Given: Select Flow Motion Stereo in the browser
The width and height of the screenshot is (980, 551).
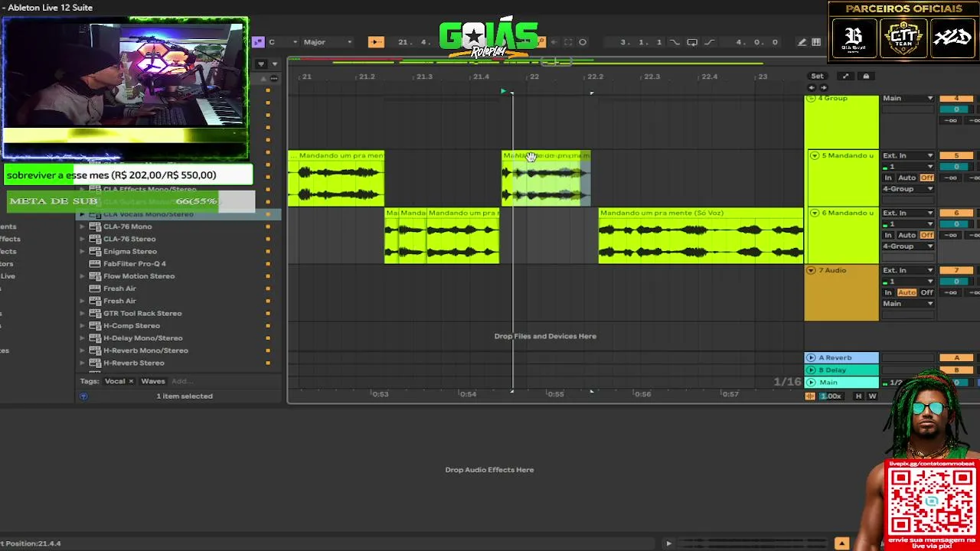Looking at the screenshot, I should pos(139,276).
